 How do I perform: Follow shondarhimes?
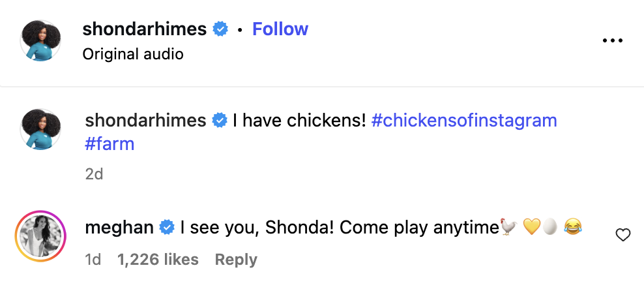pos(280,29)
